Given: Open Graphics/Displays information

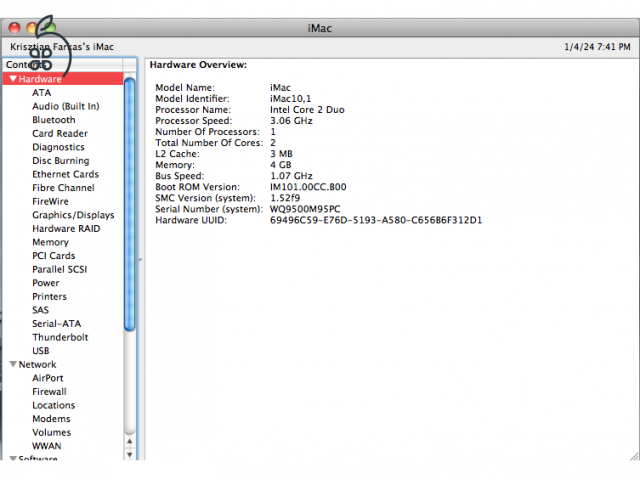Looking at the screenshot, I should (x=73, y=215).
